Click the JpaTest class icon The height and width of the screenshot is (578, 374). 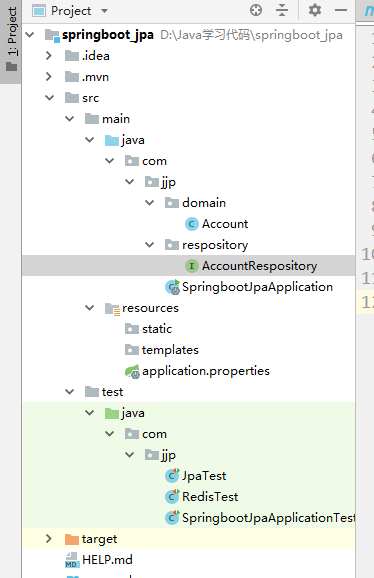[x=172, y=476]
